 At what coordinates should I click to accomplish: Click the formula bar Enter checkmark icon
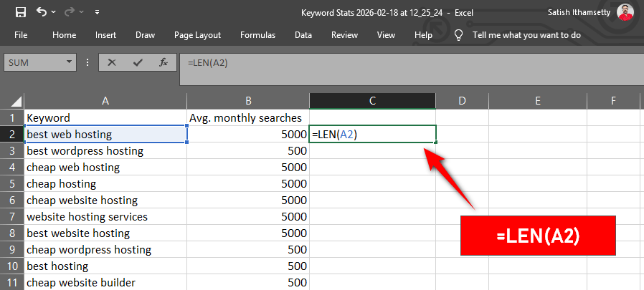coord(138,63)
